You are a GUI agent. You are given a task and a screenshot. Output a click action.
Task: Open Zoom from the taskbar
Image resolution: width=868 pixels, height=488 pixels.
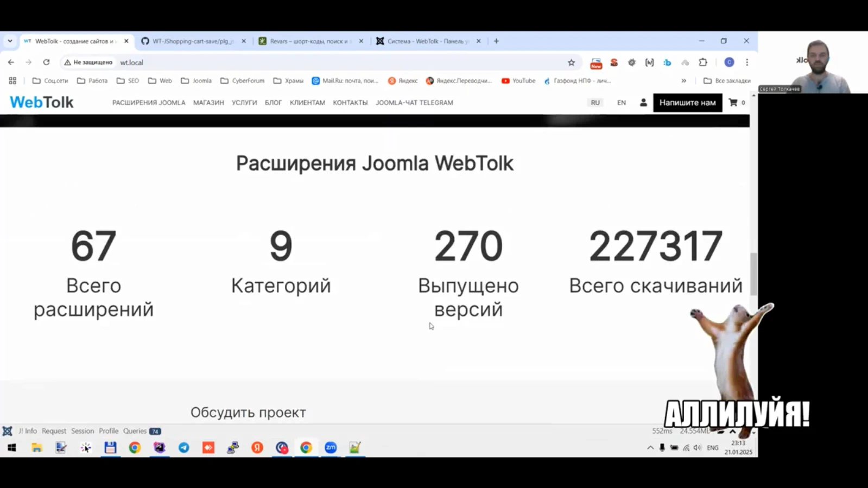[x=331, y=448]
